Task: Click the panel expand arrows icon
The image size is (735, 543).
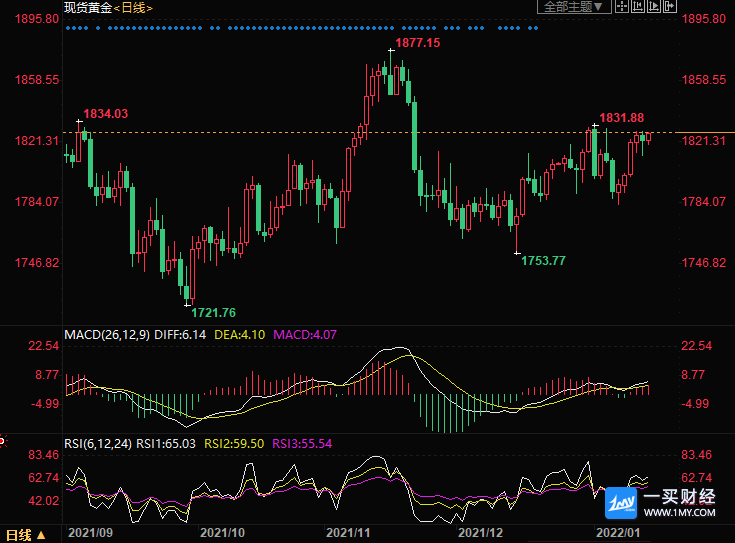Action: pos(669,7)
